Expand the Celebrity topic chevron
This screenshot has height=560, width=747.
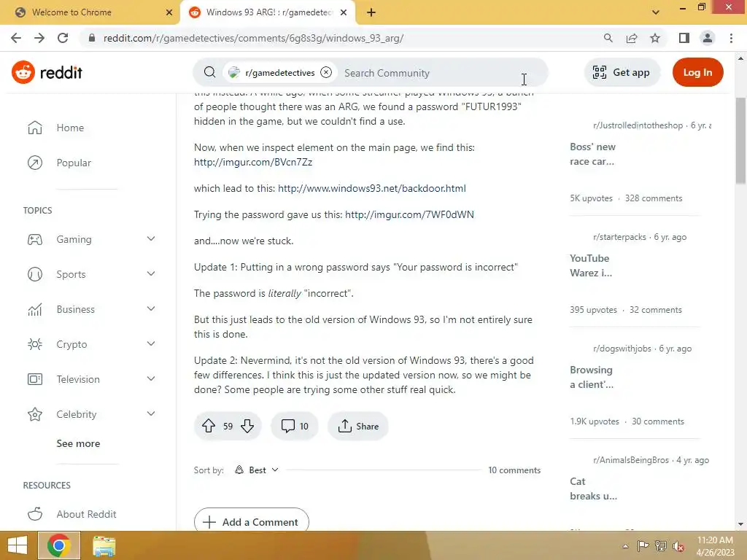[x=151, y=414]
